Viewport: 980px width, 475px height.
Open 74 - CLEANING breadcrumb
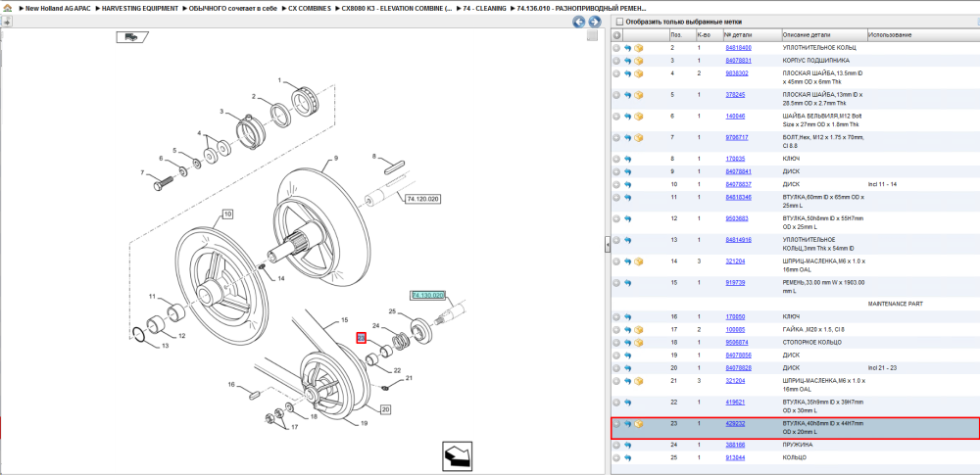[x=484, y=9]
